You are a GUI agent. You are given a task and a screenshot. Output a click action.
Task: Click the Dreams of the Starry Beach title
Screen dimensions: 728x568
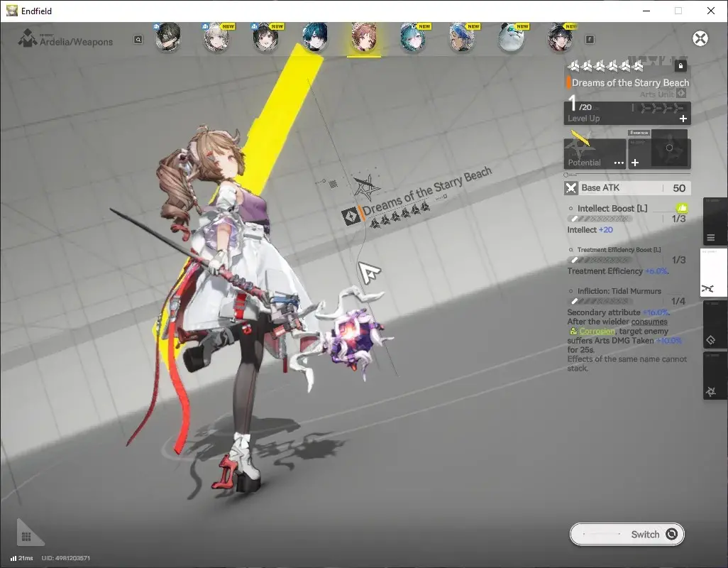(x=630, y=82)
